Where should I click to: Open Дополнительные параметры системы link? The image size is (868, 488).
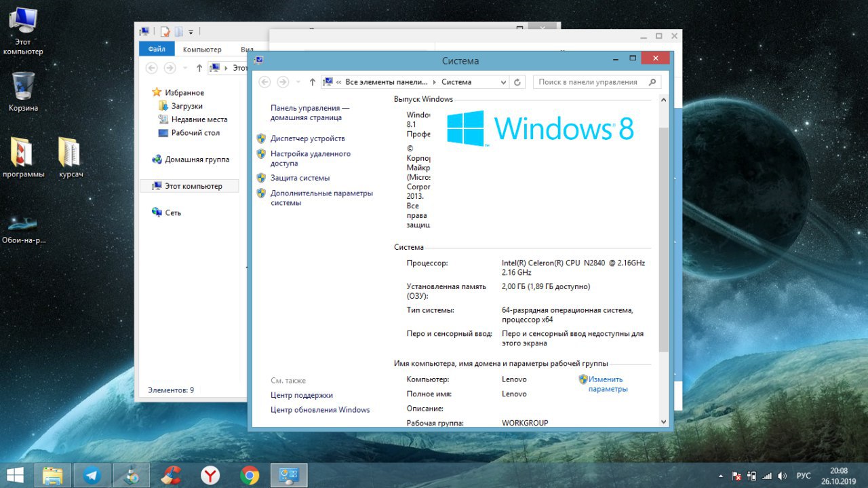(x=321, y=198)
